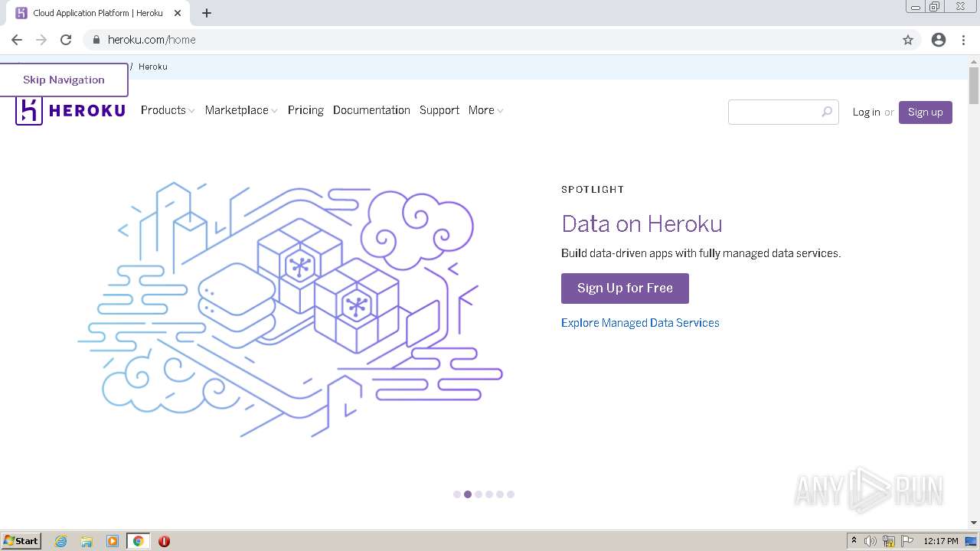The image size is (980, 551).
Task: Open the Documentation page
Action: pyautogui.click(x=371, y=110)
